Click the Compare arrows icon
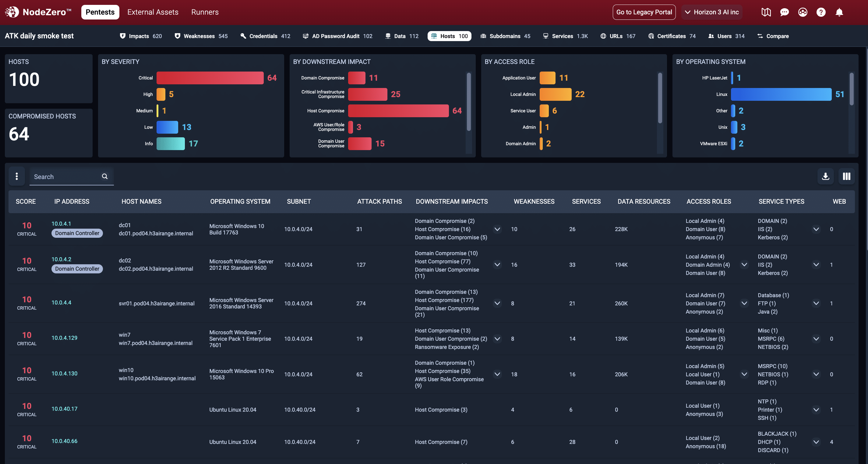 (x=760, y=36)
